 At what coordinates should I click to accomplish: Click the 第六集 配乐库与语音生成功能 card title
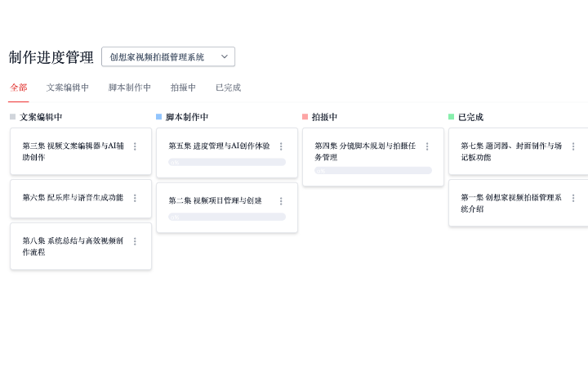(73, 198)
